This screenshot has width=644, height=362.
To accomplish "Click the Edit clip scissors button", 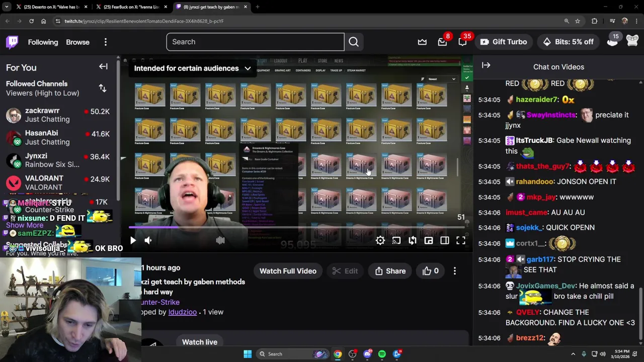I will tap(345, 271).
